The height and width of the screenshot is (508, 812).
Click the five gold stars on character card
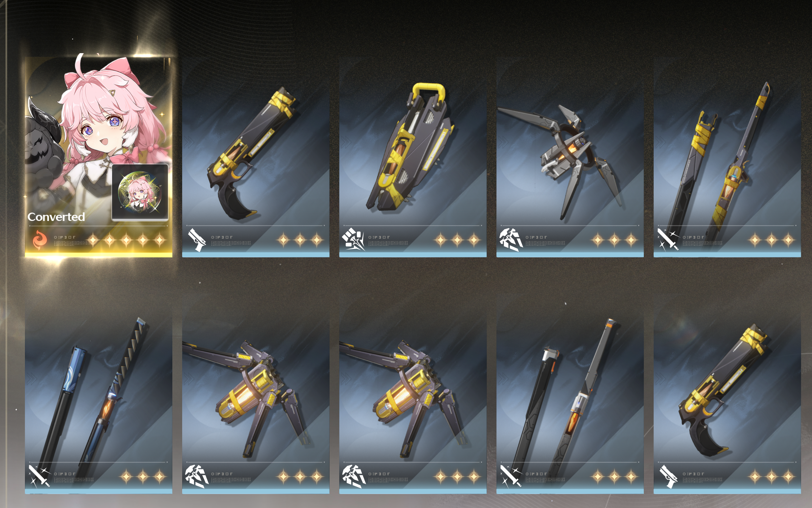tap(126, 240)
